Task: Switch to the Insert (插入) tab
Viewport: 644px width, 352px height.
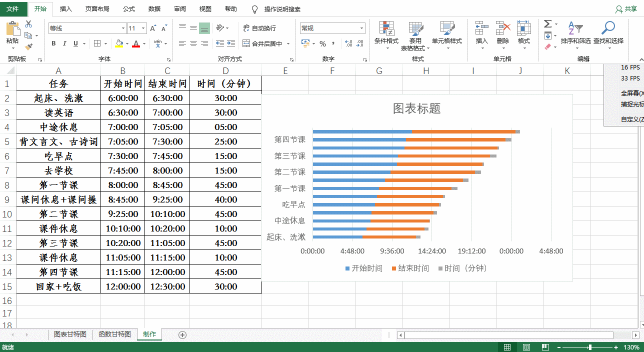Action: coord(65,9)
